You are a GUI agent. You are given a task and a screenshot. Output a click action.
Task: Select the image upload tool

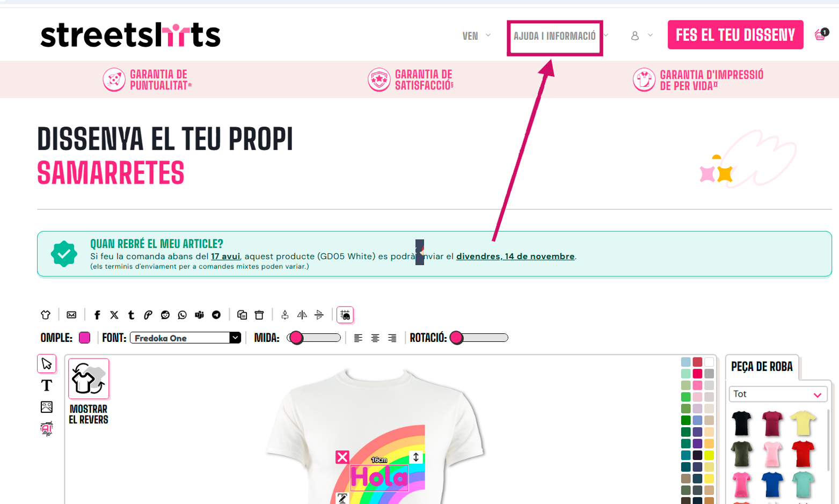[x=47, y=407]
